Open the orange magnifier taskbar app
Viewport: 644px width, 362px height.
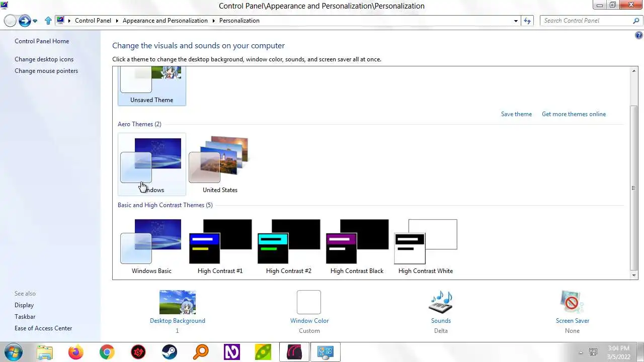[x=201, y=352]
